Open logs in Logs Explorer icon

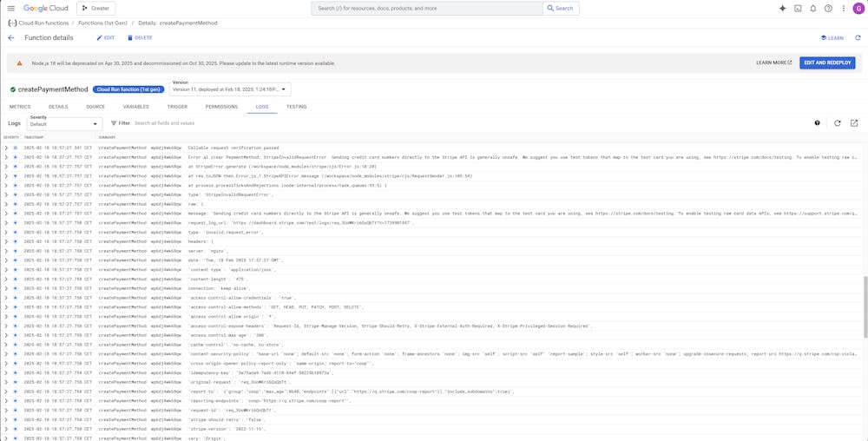click(854, 123)
